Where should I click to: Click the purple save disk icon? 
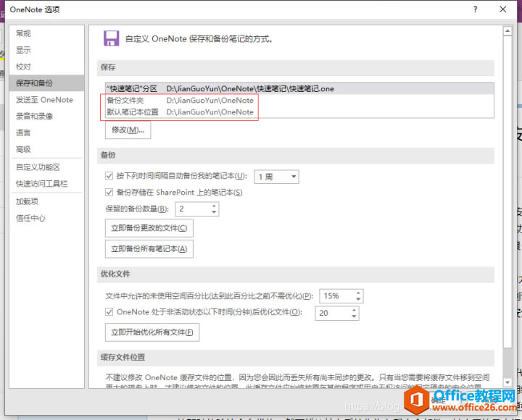pos(111,38)
